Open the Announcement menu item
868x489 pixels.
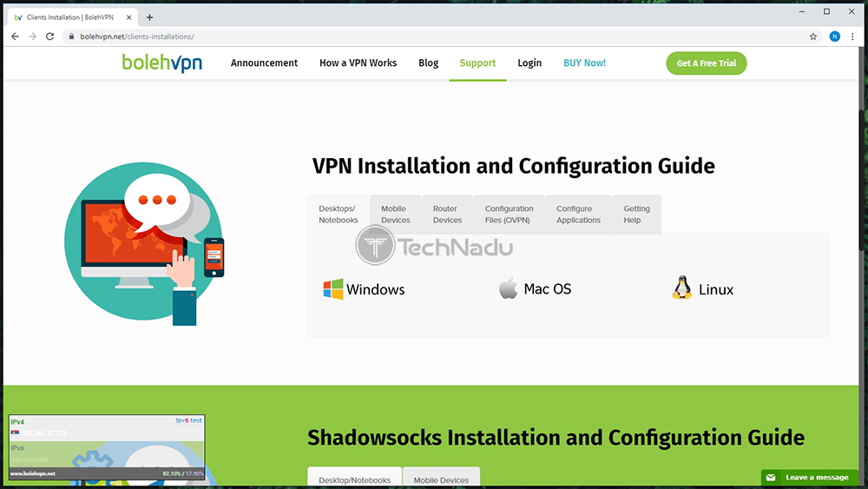pyautogui.click(x=264, y=63)
